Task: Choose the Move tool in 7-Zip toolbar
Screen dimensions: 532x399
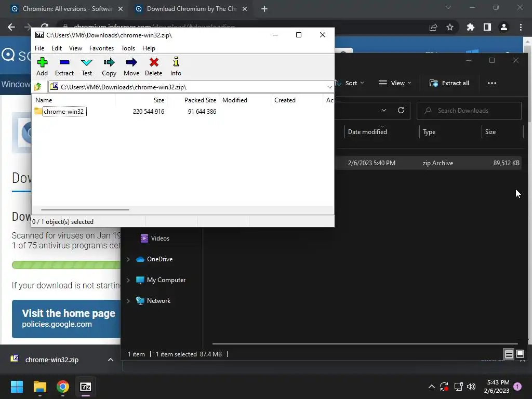Action: tap(131, 67)
